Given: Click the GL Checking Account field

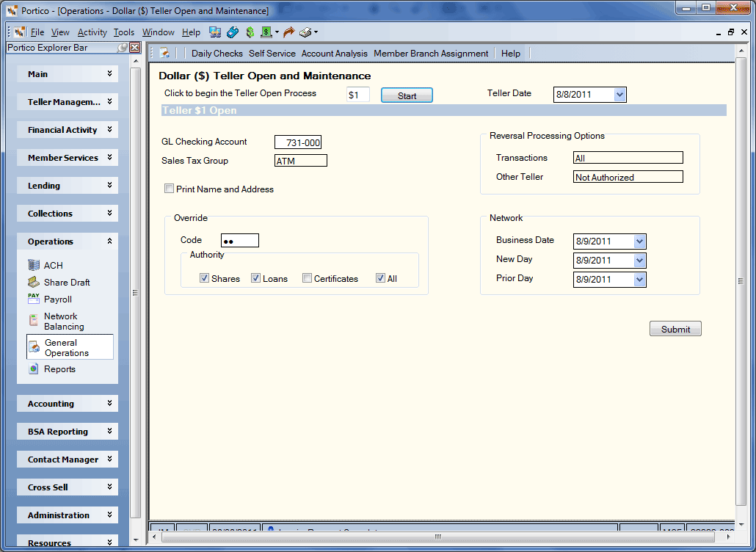Looking at the screenshot, I should [x=298, y=142].
